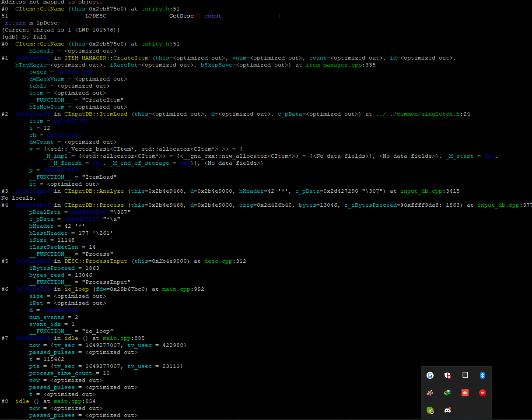Click "ITEM_MANAGER::CreateItem" in frame #1
The height and width of the screenshot is (420, 532).
(x=106, y=58)
